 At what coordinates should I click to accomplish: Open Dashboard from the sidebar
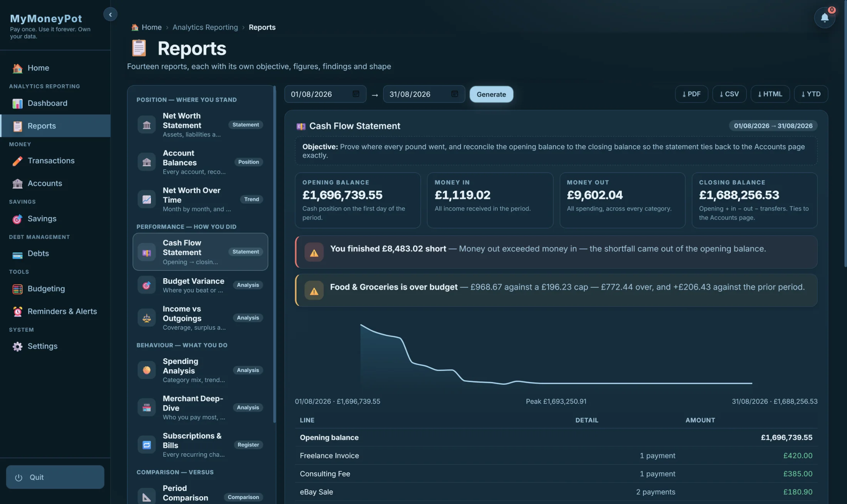[55, 103]
